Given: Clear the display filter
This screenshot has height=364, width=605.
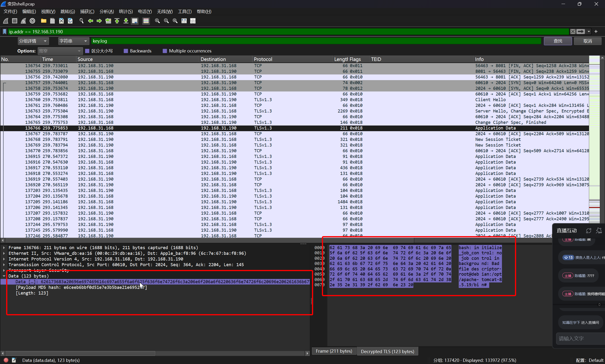Looking at the screenshot, I should [573, 32].
